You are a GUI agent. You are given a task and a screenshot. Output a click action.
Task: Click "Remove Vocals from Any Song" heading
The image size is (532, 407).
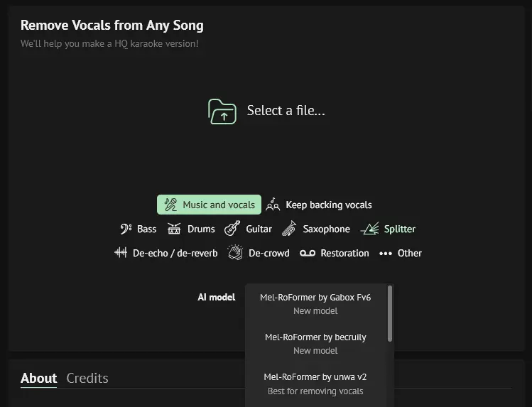pos(112,25)
